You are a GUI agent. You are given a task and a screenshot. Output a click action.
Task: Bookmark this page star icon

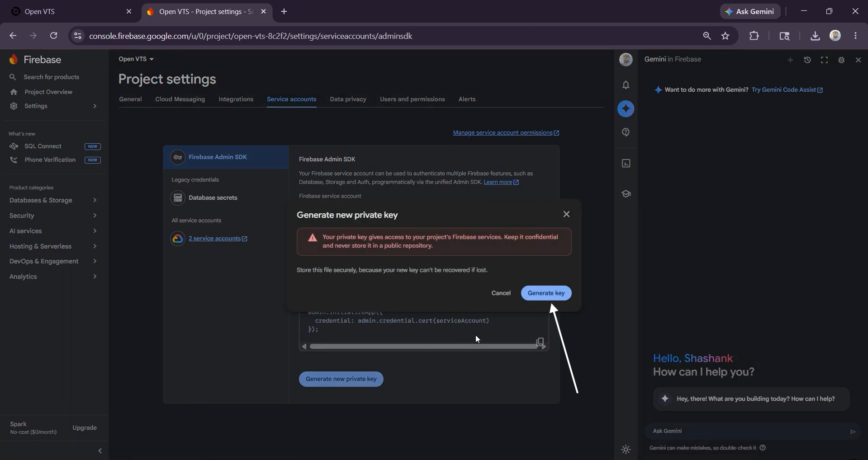tap(726, 36)
